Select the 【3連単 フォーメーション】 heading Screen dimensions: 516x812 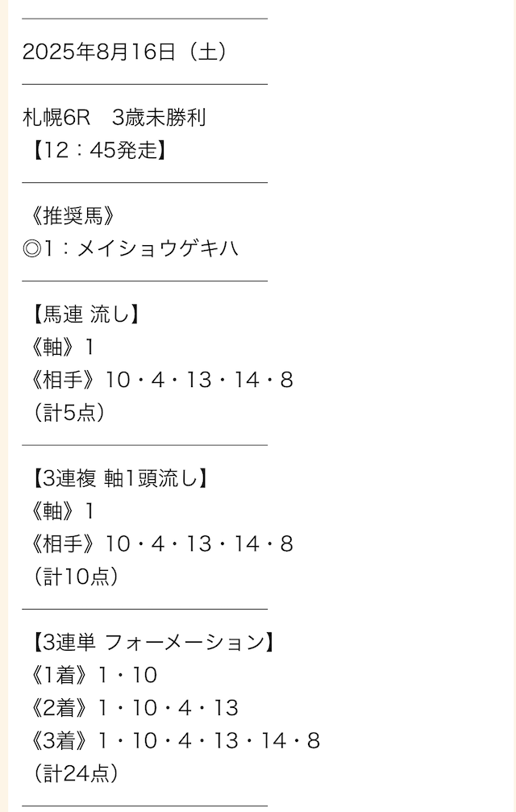149,643
